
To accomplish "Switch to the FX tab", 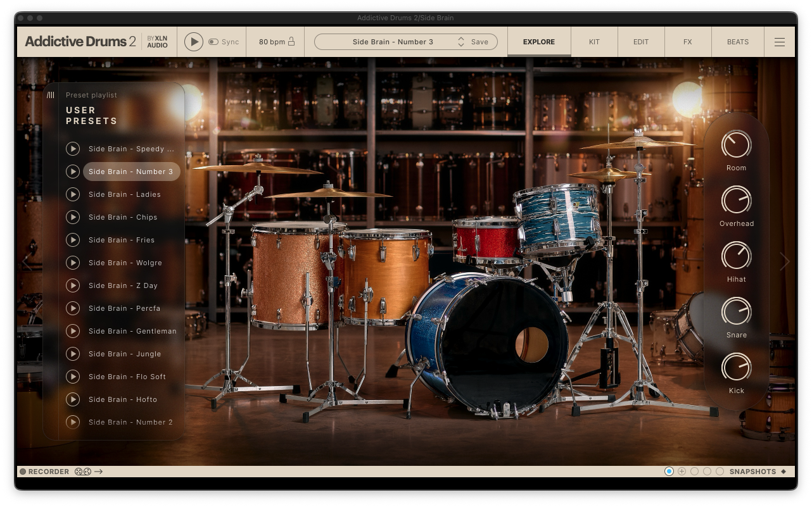I will pos(688,42).
